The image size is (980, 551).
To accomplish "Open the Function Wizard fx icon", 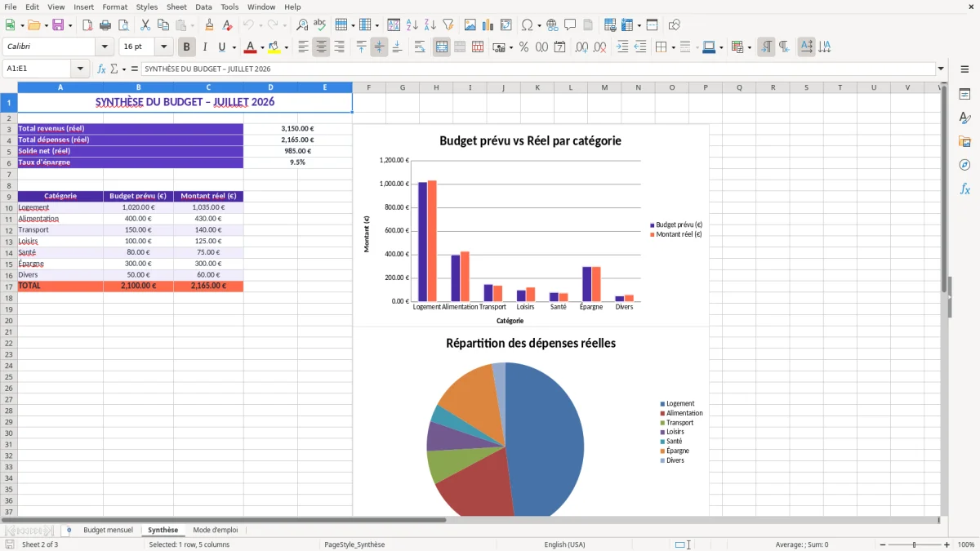I will click(x=102, y=69).
